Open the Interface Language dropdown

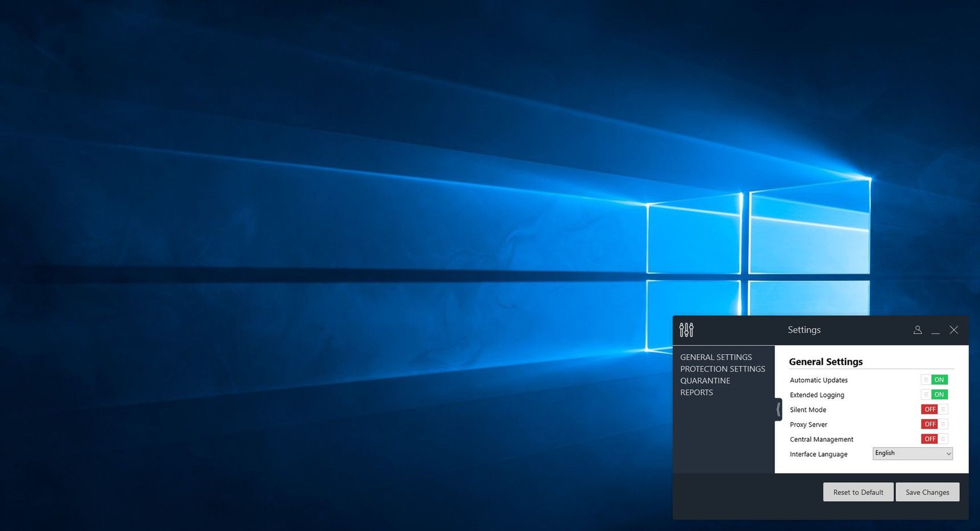(x=913, y=454)
